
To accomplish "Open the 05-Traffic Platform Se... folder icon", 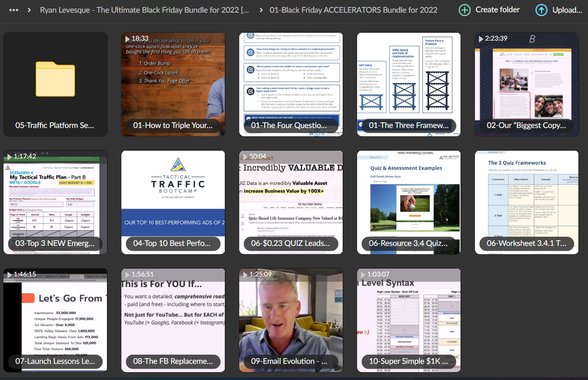I will coord(55,79).
